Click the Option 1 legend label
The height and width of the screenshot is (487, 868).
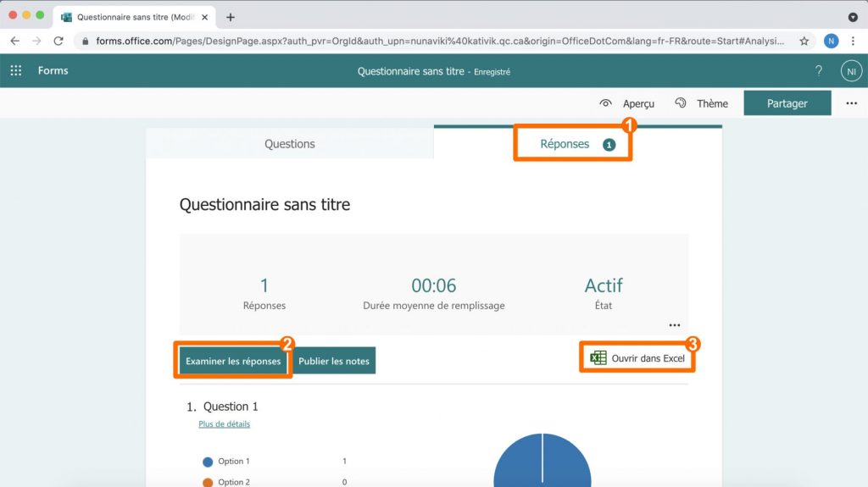pyautogui.click(x=234, y=461)
